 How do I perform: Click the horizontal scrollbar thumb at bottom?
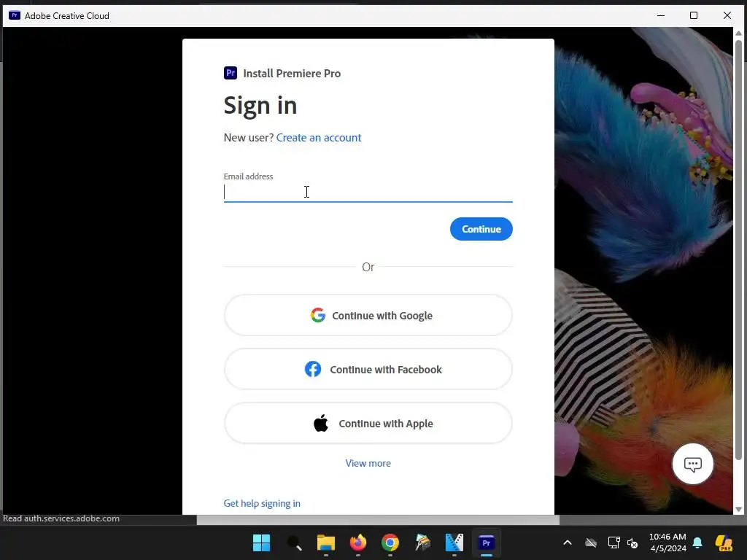pos(379,520)
